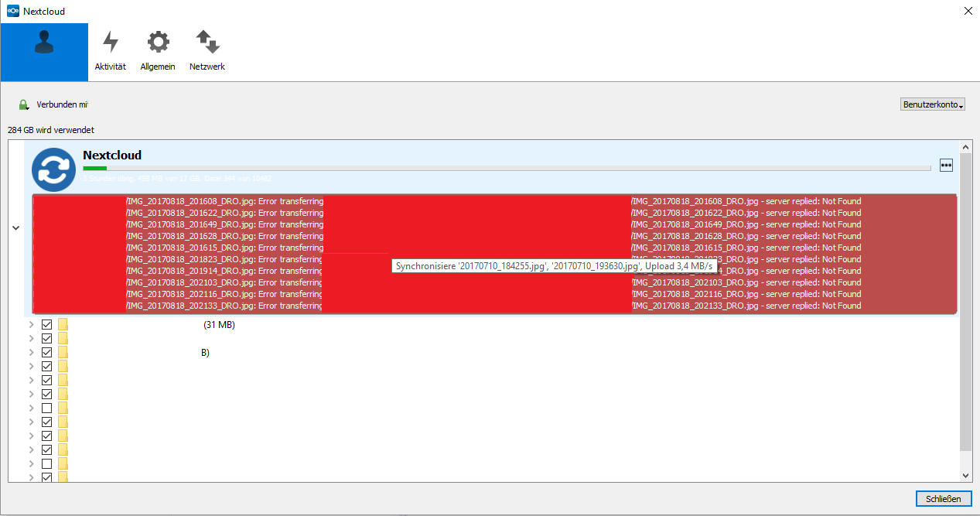Expand folder between (31 MB) and B) rows
The width and height of the screenshot is (980, 516).
click(x=32, y=339)
